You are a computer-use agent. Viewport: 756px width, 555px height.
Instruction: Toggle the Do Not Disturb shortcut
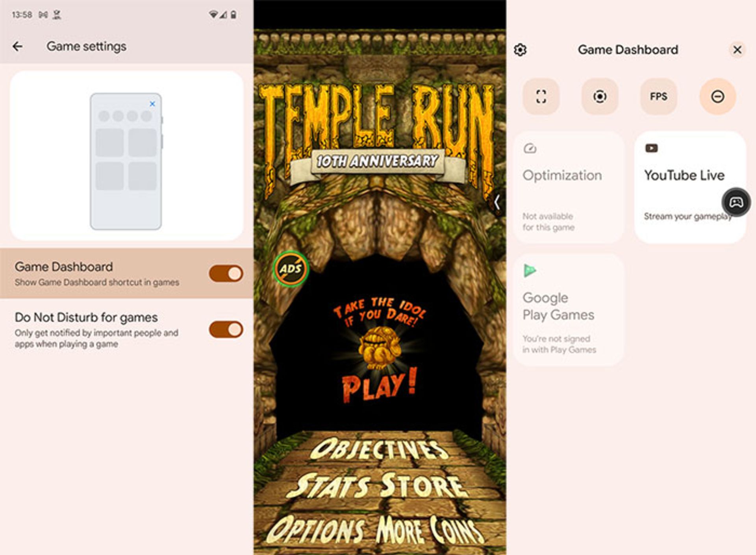pyautogui.click(x=717, y=96)
